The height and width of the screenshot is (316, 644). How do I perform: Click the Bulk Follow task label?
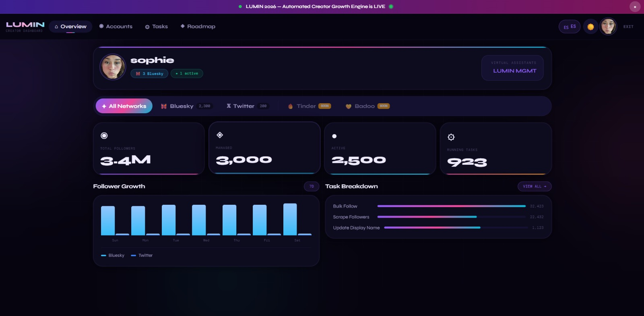[345, 206]
